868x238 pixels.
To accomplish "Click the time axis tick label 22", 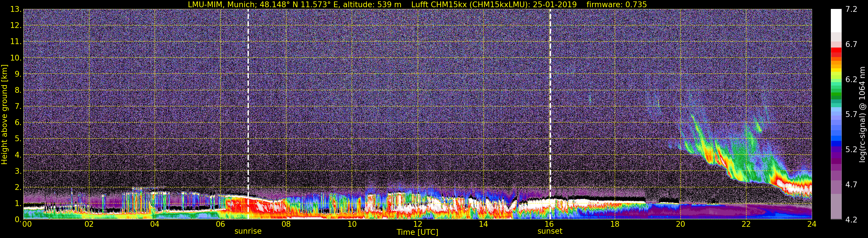I will click(746, 224).
